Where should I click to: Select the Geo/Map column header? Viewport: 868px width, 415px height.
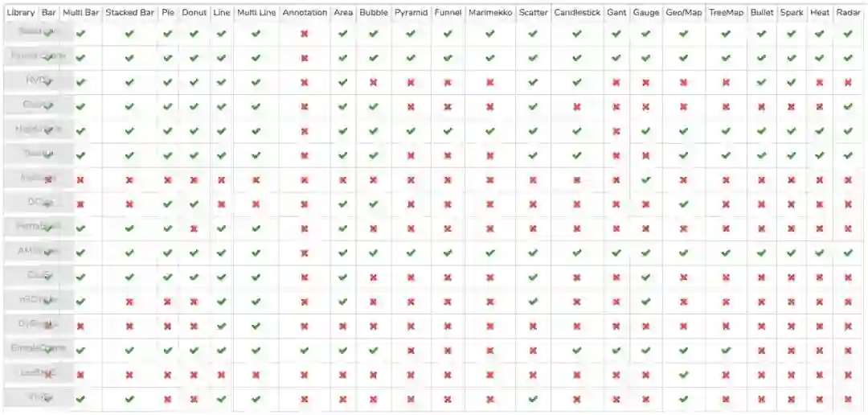[683, 13]
